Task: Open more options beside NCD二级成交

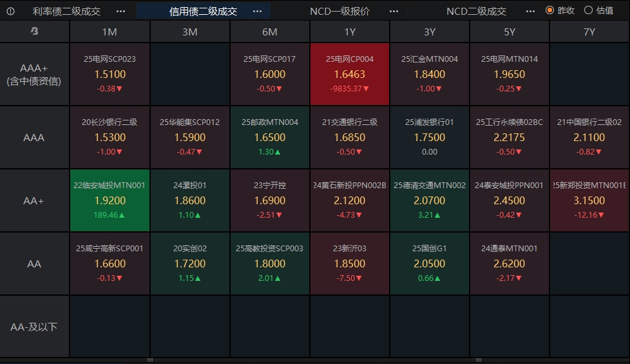Action: [x=531, y=11]
